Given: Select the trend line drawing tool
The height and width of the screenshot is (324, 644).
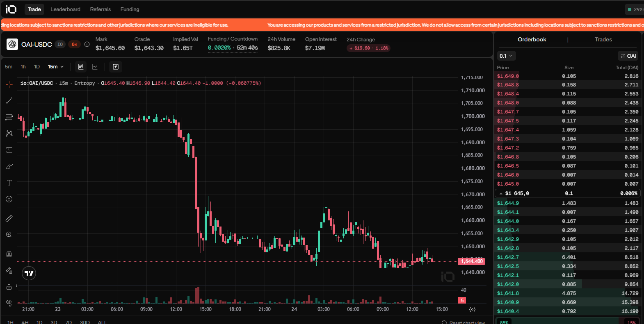Looking at the screenshot, I should (9, 101).
